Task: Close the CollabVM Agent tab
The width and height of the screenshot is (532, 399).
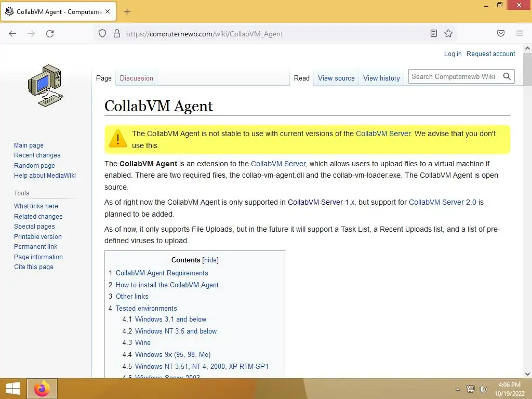Action: coord(108,11)
